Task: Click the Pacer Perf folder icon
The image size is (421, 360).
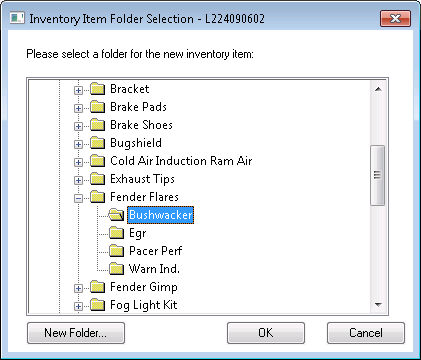Action: pyautogui.click(x=116, y=251)
